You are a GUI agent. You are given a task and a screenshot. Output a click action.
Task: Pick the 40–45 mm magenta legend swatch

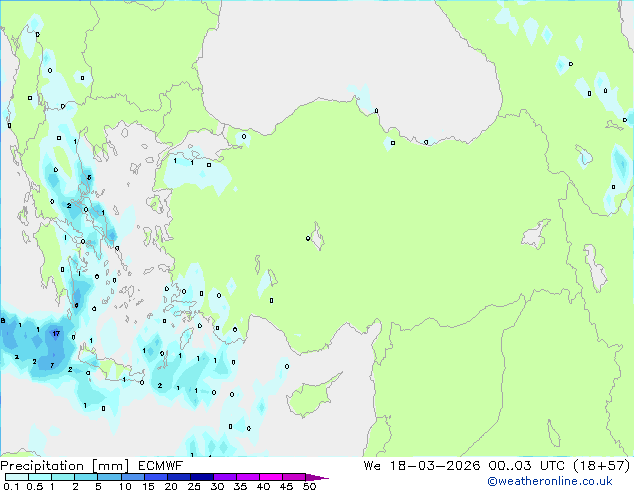click(271, 477)
